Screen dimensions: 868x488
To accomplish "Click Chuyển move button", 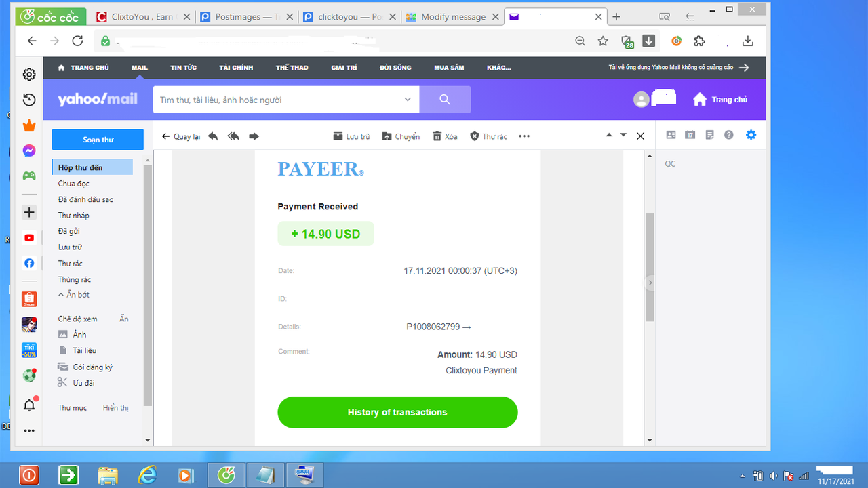I will click(x=401, y=136).
